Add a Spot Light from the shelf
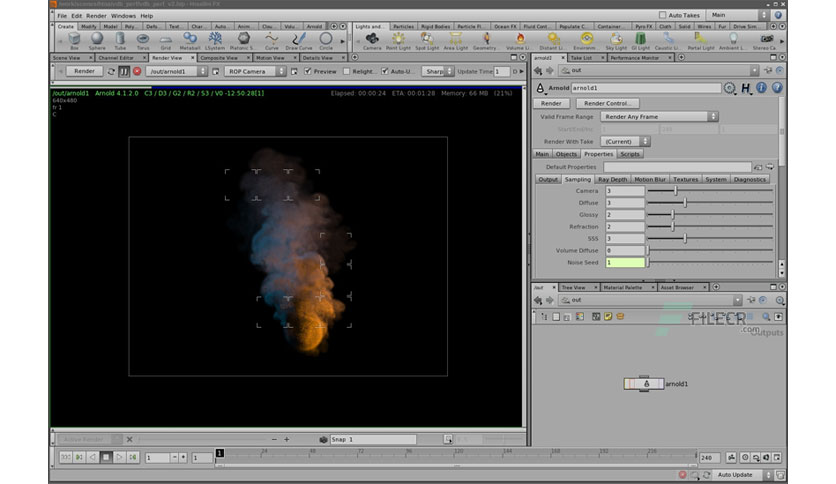836x484 pixels. pos(427,41)
